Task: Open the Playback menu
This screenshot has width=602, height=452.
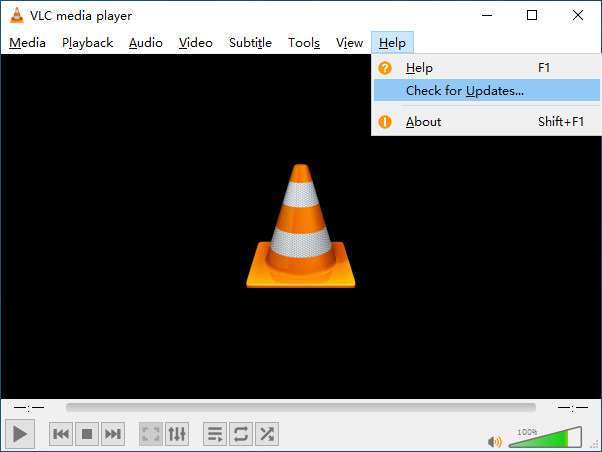Action: [x=88, y=43]
